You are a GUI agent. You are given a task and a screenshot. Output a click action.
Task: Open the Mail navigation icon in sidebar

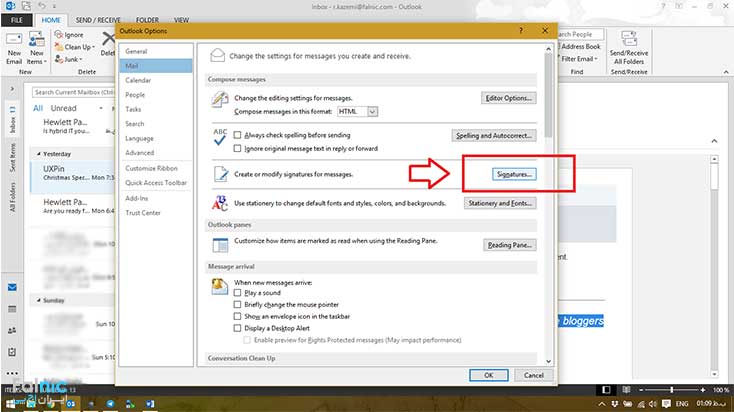(x=12, y=287)
